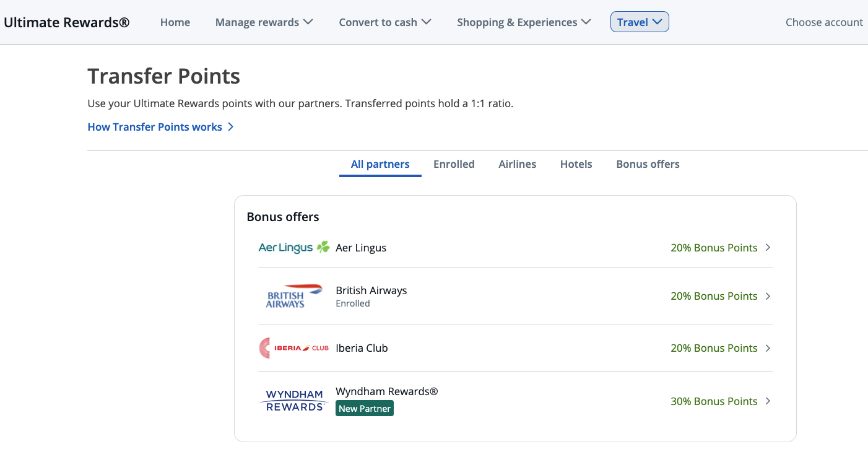Open the Manage rewards dropdown
The image size is (868, 449).
coord(264,22)
